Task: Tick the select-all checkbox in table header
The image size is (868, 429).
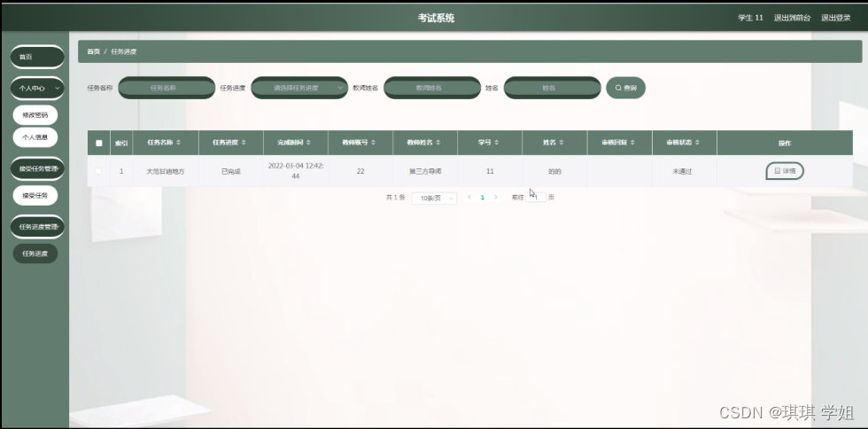Action: click(x=99, y=143)
